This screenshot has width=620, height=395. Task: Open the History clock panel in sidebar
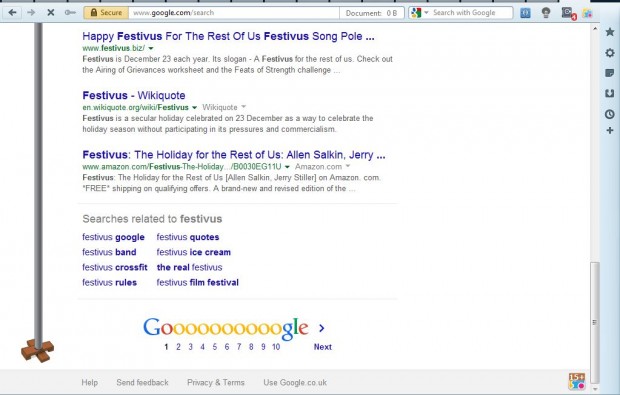click(610, 114)
